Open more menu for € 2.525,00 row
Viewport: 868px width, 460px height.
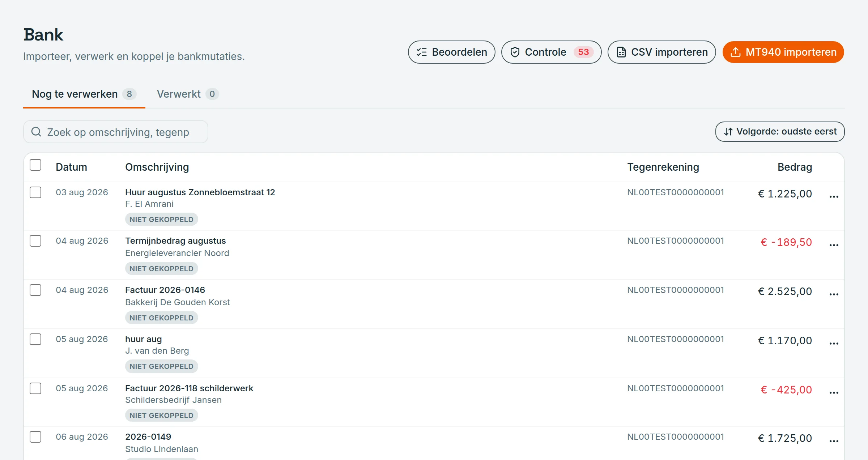coord(834,294)
